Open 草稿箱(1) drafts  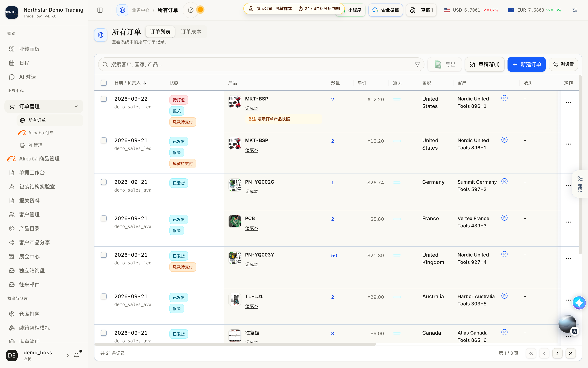tap(485, 65)
